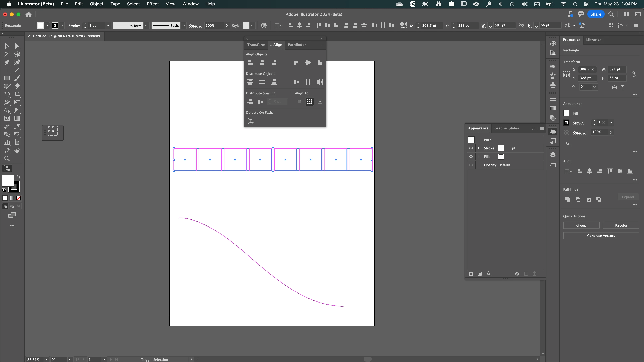The width and height of the screenshot is (644, 362).
Task: Click the Objects On Path icon
Action: 251,121
